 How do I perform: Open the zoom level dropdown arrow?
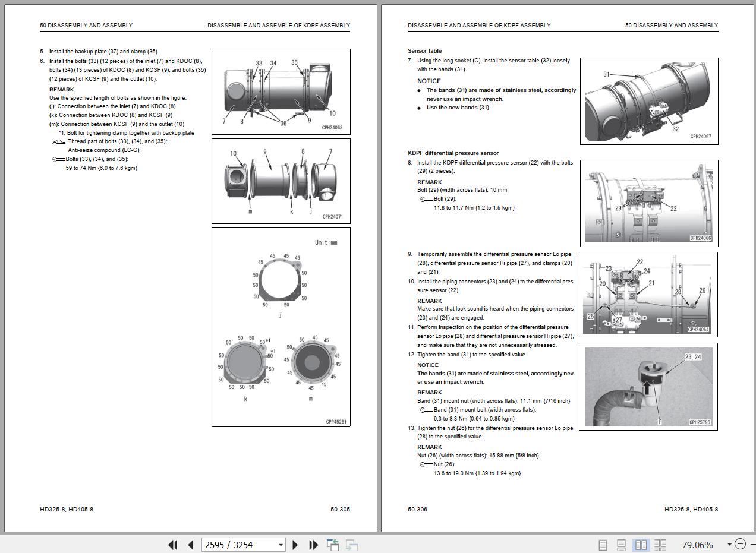729,545
